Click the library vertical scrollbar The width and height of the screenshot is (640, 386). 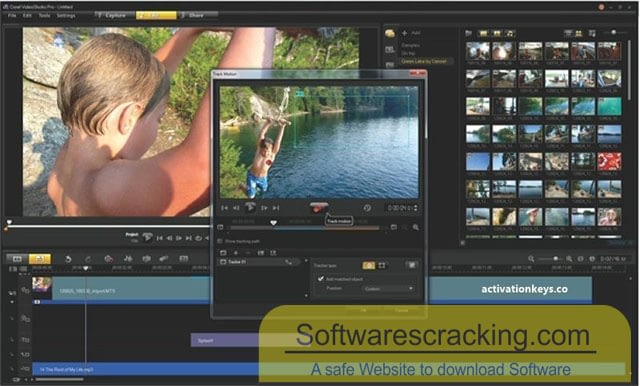(630, 69)
